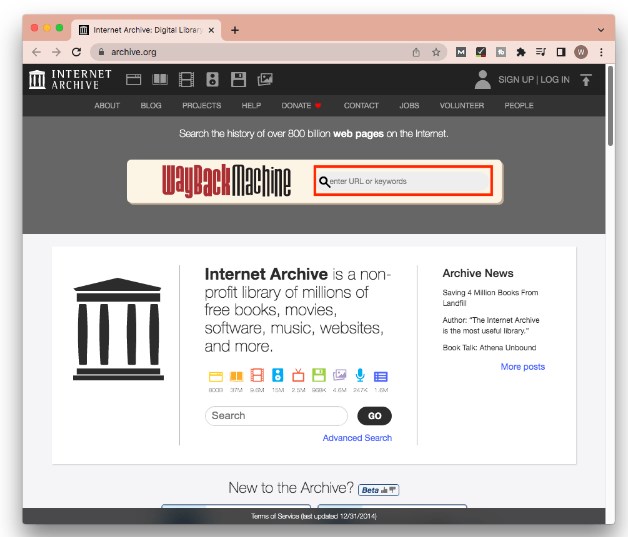Open the tab search chevron dropdown

click(601, 30)
